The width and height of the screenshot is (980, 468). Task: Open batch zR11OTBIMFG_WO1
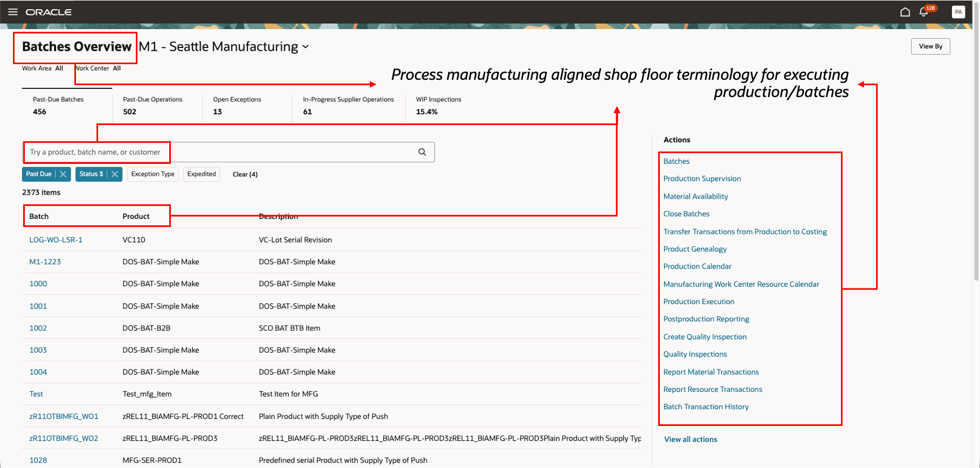[64, 417]
